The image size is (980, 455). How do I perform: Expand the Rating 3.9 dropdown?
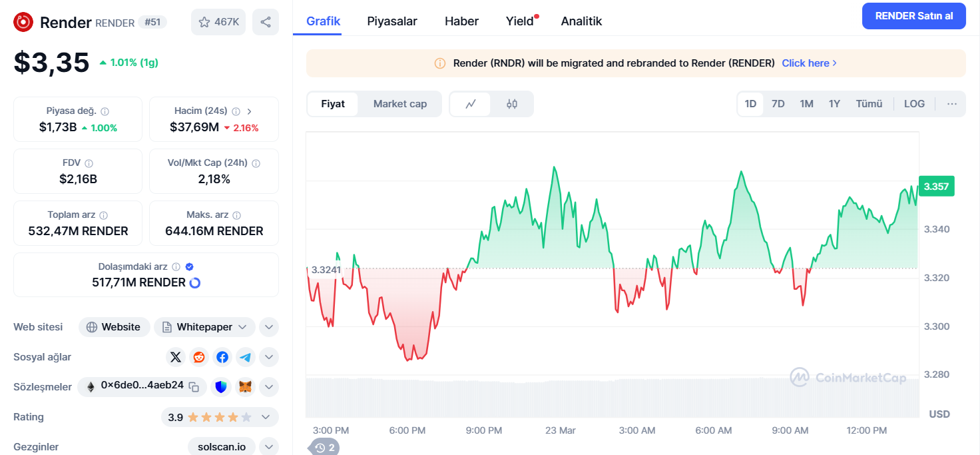coord(220,417)
